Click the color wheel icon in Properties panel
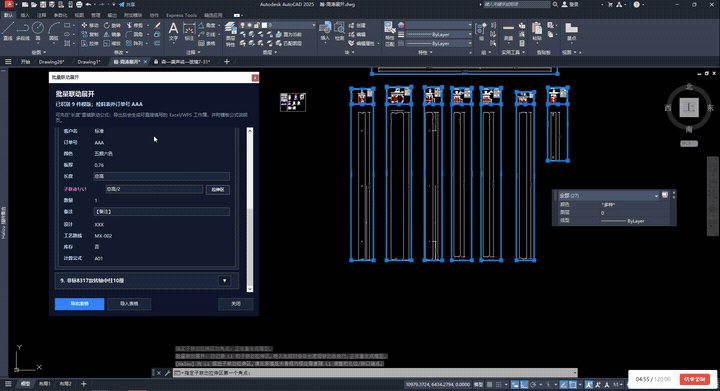 (x=401, y=25)
